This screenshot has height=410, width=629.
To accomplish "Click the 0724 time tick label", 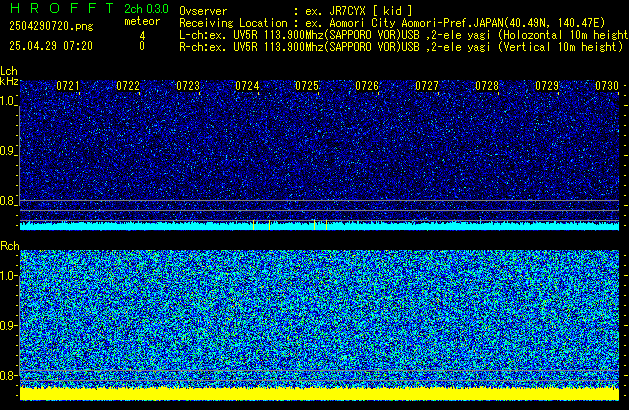I will (x=247, y=86).
